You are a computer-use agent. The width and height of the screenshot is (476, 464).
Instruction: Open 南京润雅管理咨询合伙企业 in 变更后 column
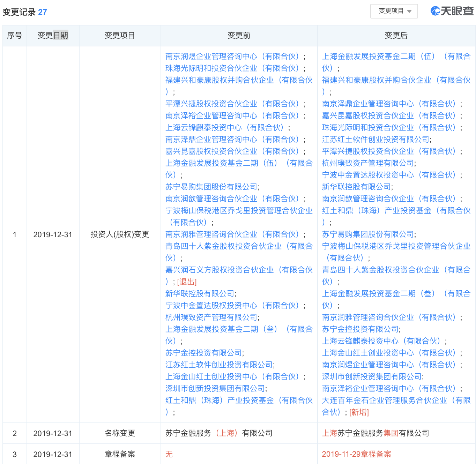pos(391,317)
